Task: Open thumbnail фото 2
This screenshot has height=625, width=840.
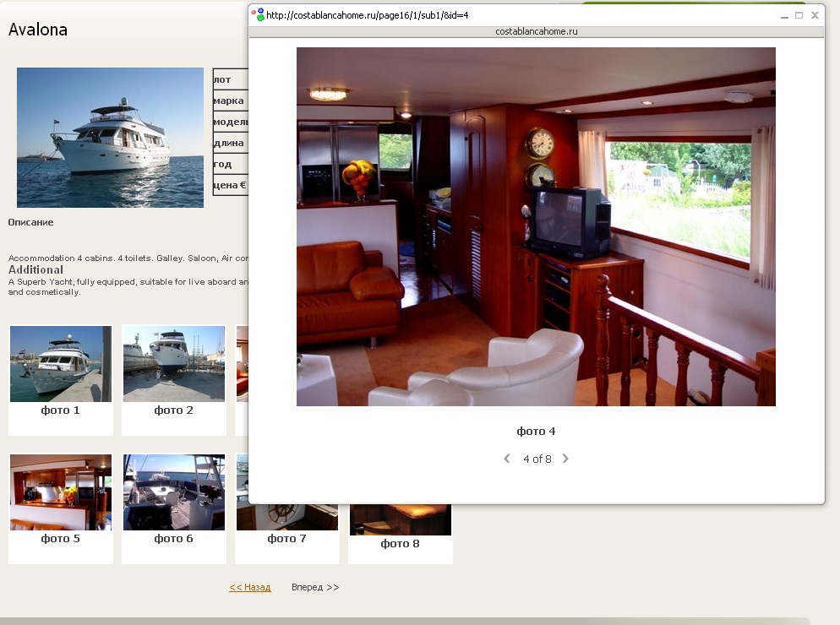Action: (x=174, y=364)
